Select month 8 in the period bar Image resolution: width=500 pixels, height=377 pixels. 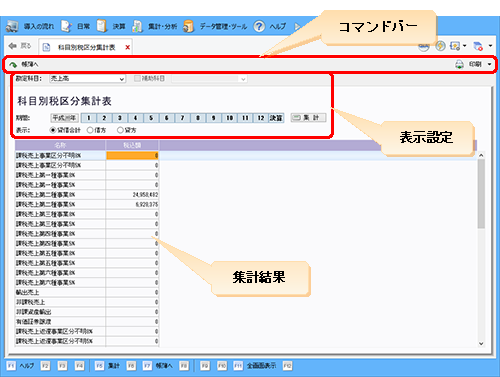[x=198, y=118]
